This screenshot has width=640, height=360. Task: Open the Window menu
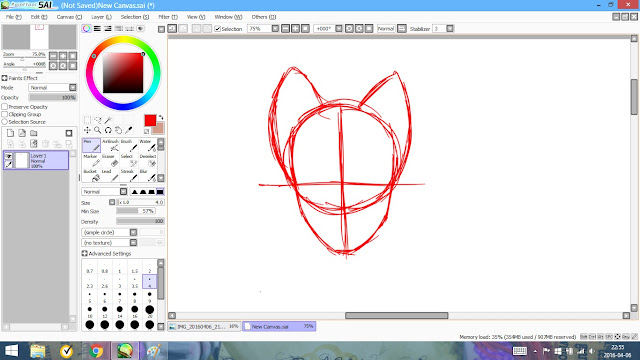pos(228,17)
